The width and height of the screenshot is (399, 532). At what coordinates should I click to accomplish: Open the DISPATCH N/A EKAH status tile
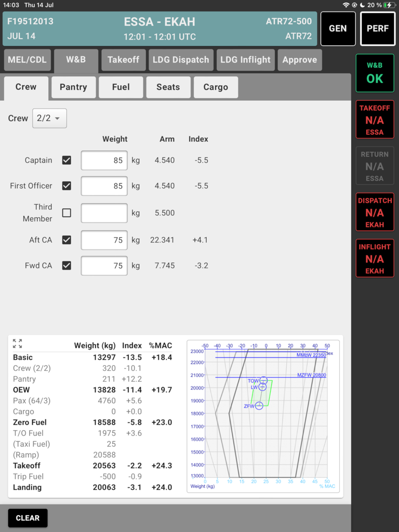375,212
